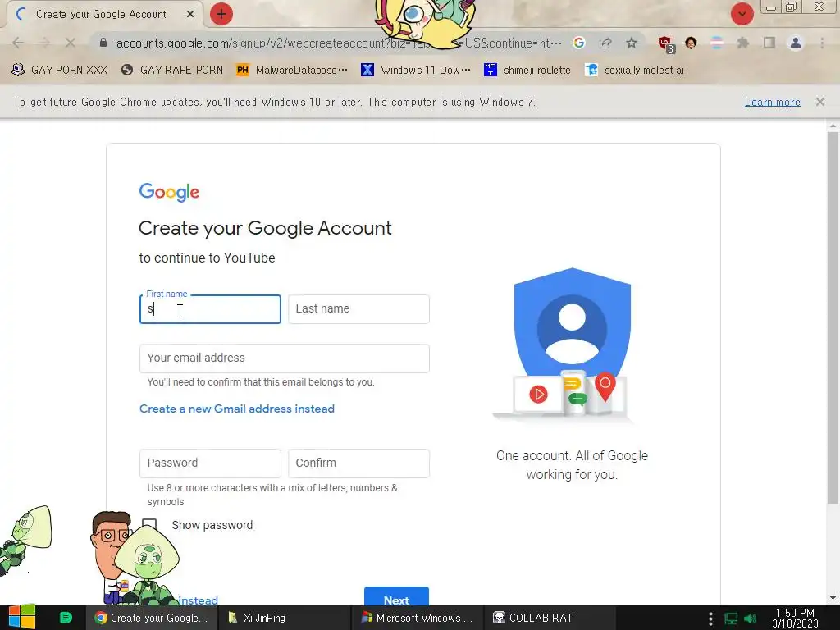Bookmark this page with the star icon
Screen dimensions: 840x630
click(x=632, y=43)
